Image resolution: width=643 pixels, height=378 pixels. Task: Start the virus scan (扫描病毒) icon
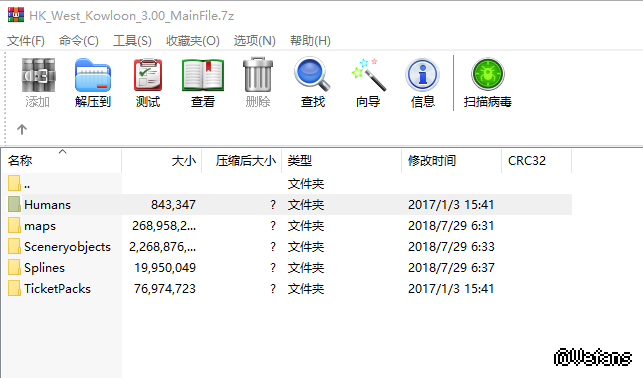[488, 82]
